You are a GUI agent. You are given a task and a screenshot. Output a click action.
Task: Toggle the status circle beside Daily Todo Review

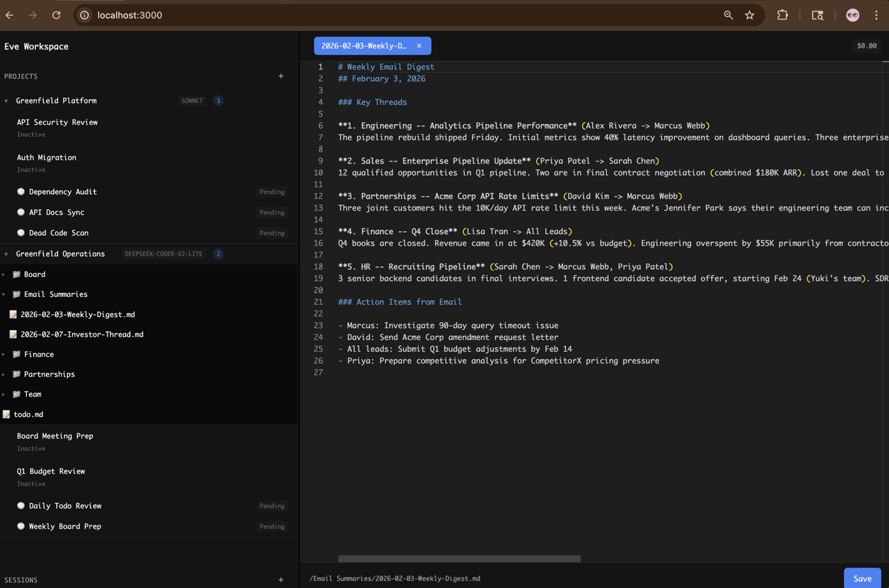pyautogui.click(x=21, y=505)
